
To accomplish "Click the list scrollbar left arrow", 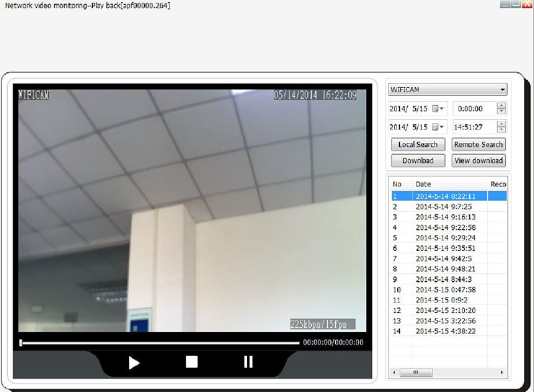I will 394,373.
